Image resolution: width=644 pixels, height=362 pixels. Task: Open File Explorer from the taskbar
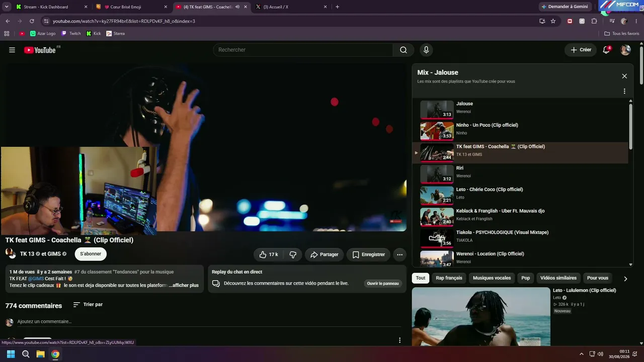coord(40,354)
